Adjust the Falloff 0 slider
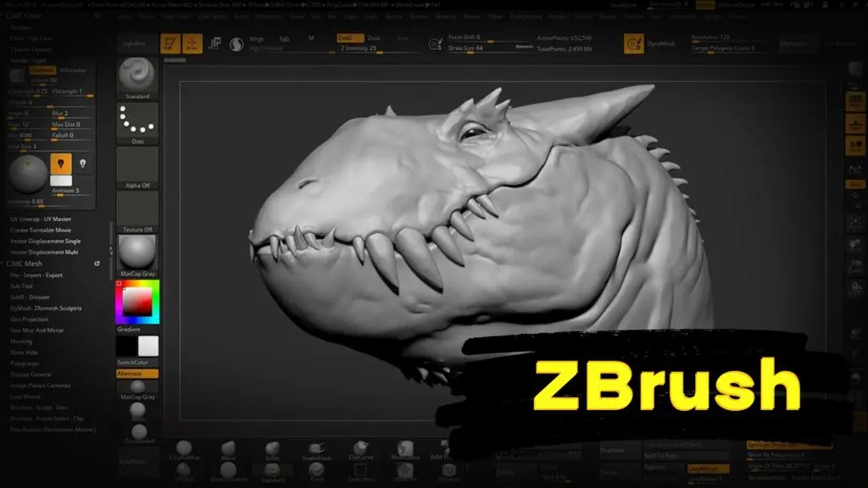The image size is (868, 488). tap(72, 136)
